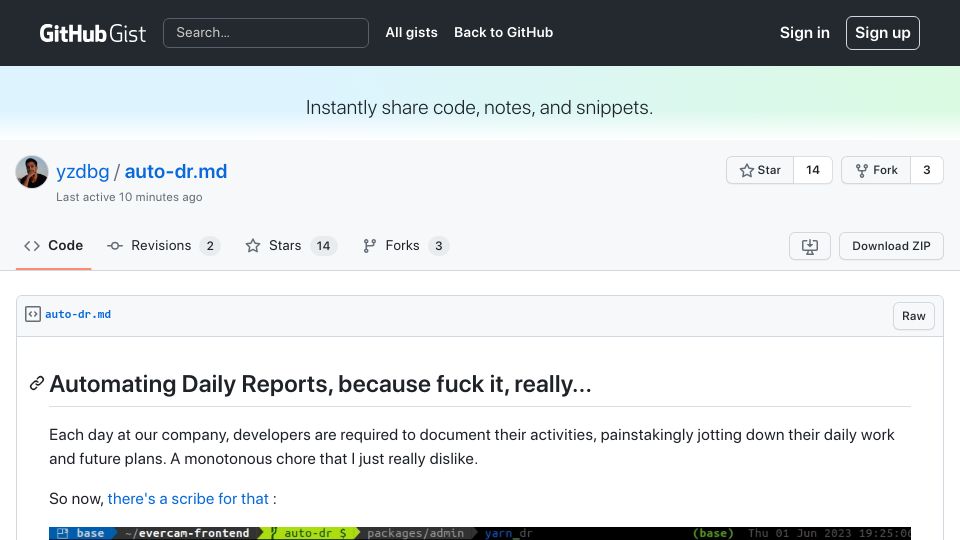
Task: Click the code file icon beside auto-dr.md
Action: tap(32, 314)
